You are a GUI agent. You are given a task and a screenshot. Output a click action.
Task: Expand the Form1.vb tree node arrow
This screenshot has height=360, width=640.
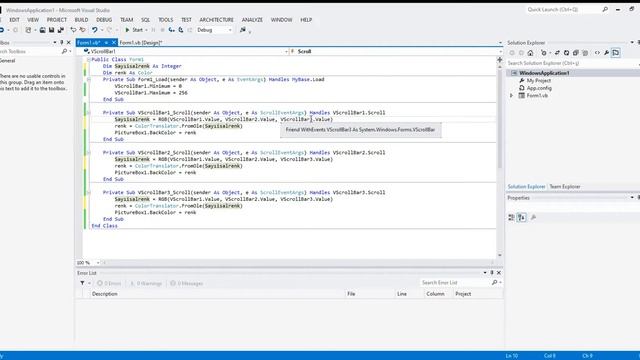click(x=511, y=96)
